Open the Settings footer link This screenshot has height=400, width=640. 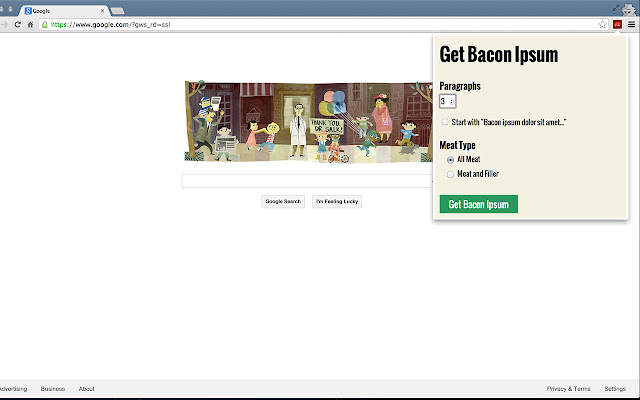pos(615,389)
